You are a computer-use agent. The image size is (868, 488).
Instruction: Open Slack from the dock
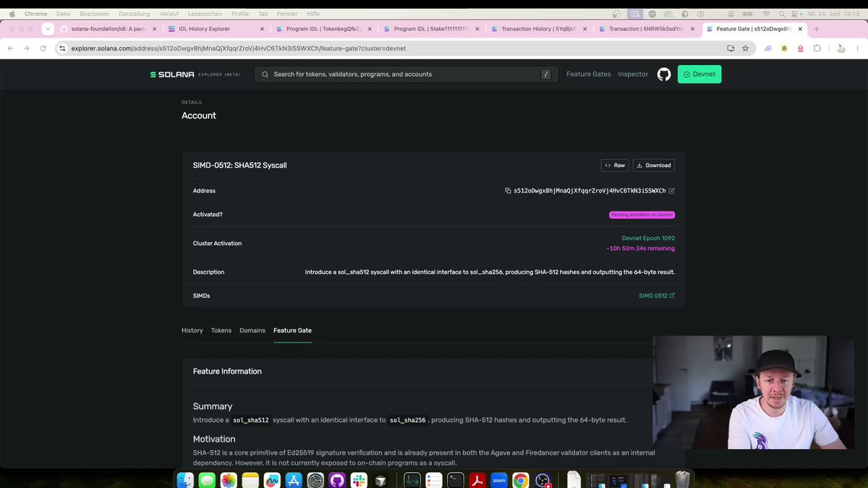point(359,480)
